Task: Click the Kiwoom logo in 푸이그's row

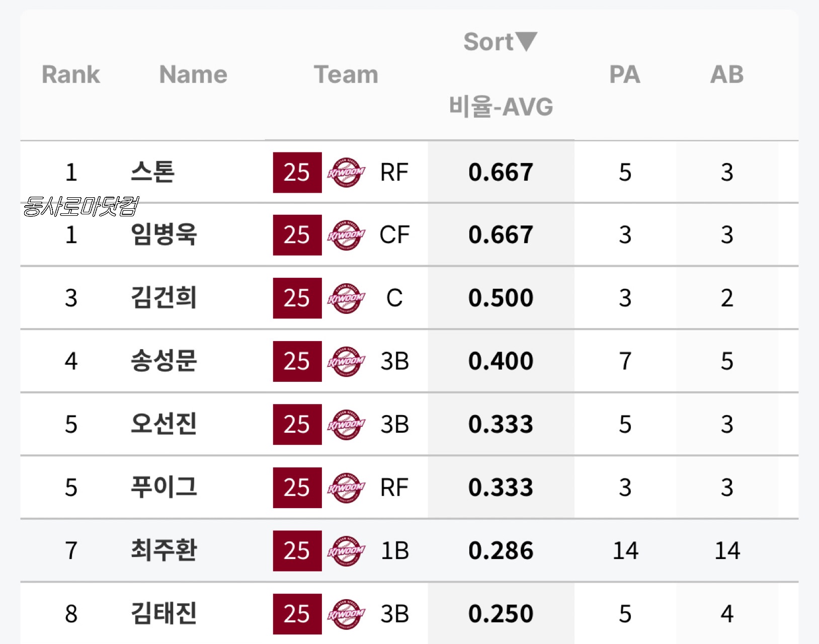Action: click(x=346, y=488)
